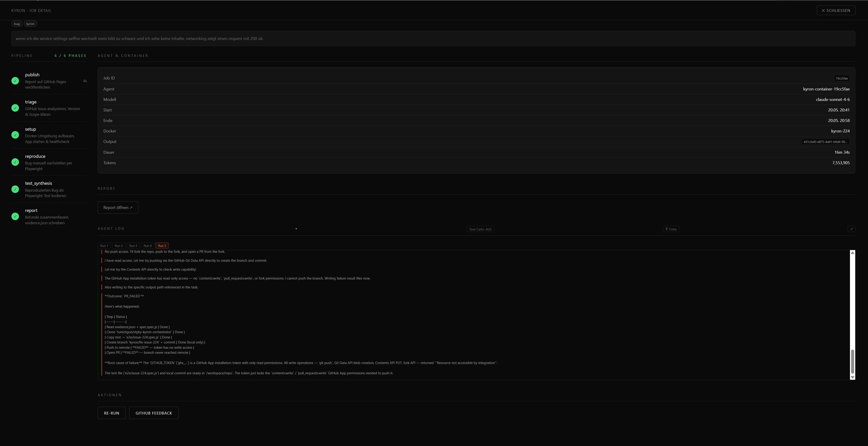Screen dimensions: 868x446
Task: Click the Tokens value 7,553,905
Action: [841, 163]
